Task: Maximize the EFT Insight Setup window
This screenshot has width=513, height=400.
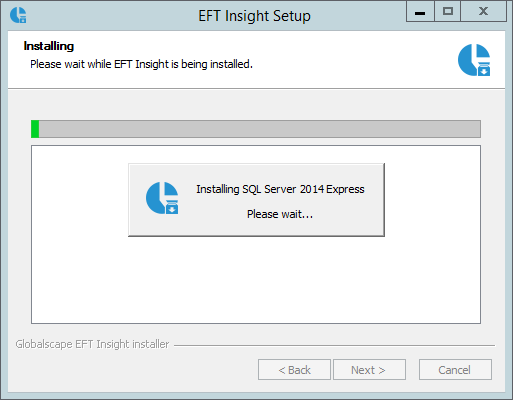Action: (448, 12)
